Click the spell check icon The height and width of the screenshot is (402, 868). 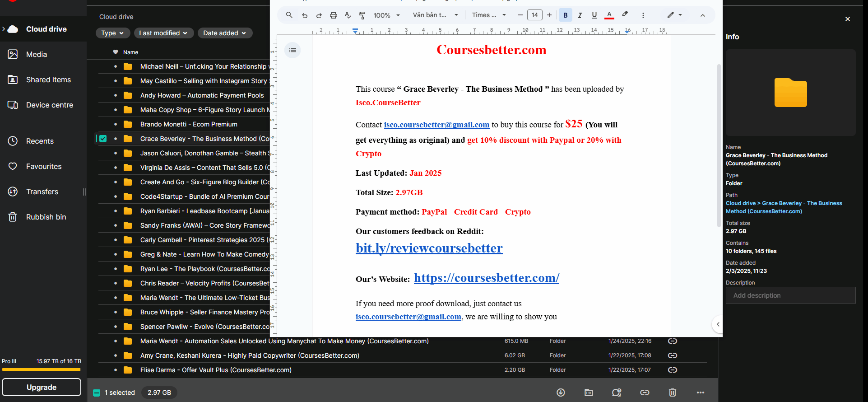pos(348,15)
